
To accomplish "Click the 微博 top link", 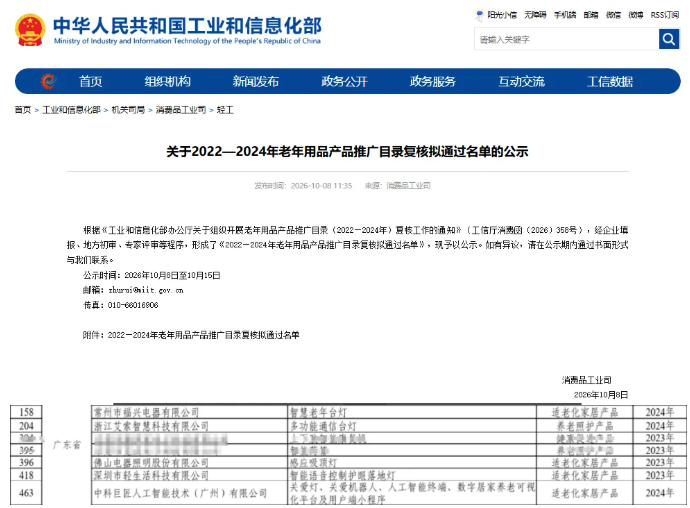I will (636, 15).
